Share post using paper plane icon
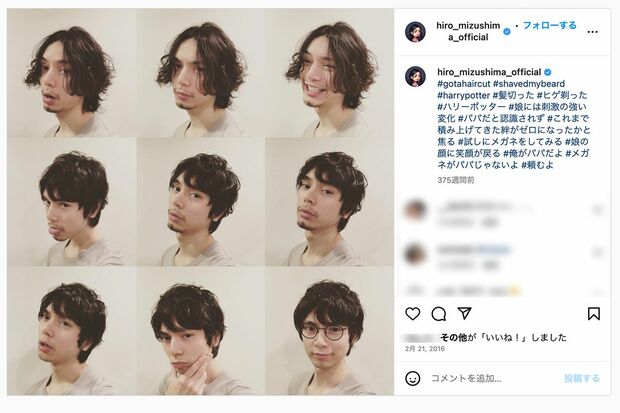Screen dimensions: 620x413 click(x=465, y=313)
